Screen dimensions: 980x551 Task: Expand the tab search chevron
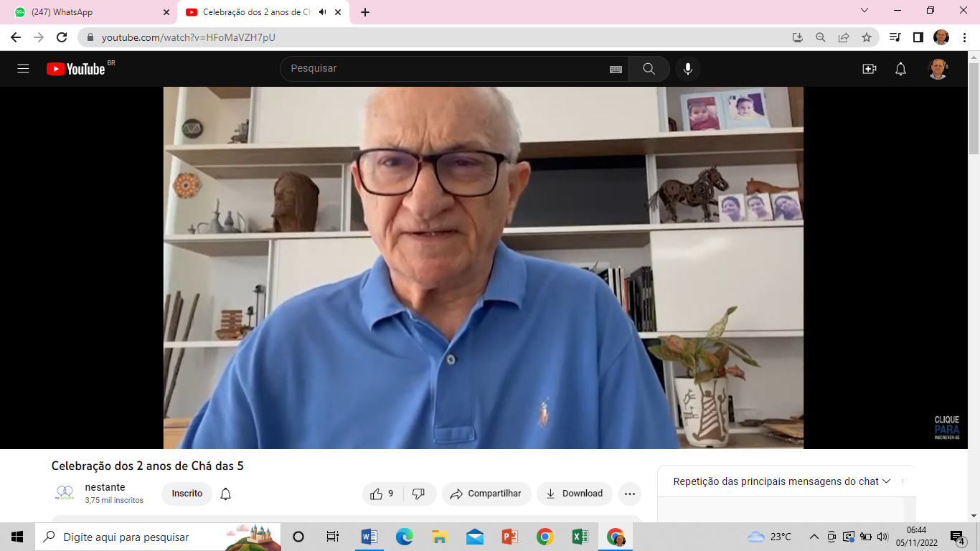[x=864, y=11]
